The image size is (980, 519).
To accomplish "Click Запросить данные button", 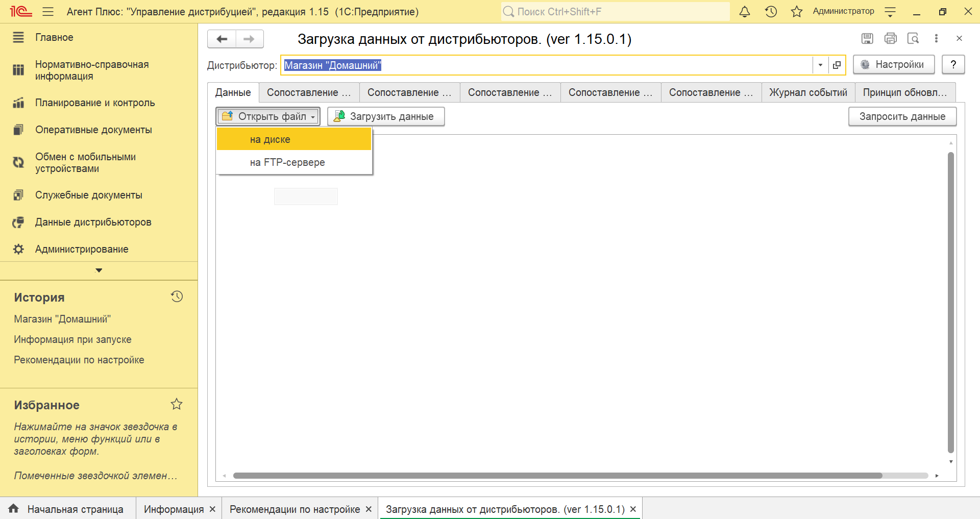I will point(902,116).
